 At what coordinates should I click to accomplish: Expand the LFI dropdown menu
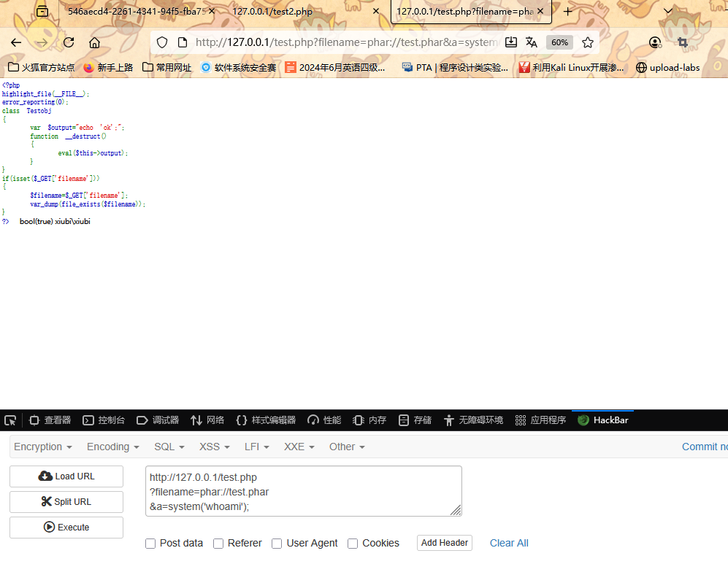pyautogui.click(x=256, y=447)
